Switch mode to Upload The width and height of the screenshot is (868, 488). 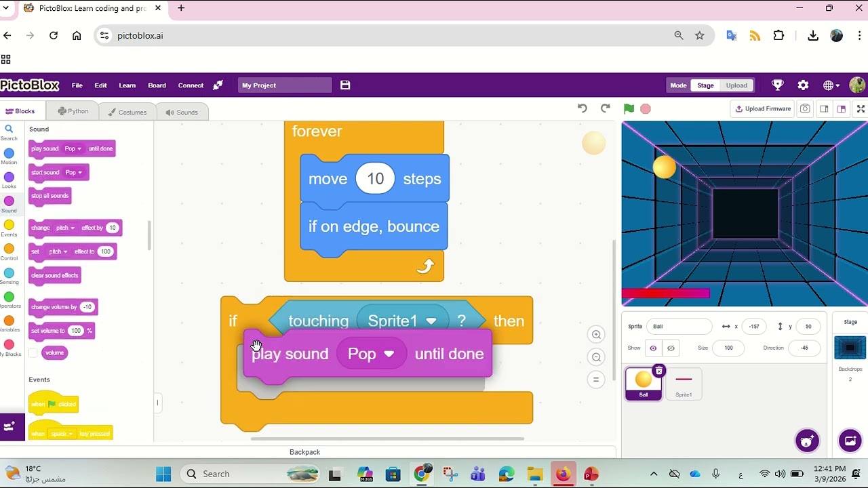736,85
